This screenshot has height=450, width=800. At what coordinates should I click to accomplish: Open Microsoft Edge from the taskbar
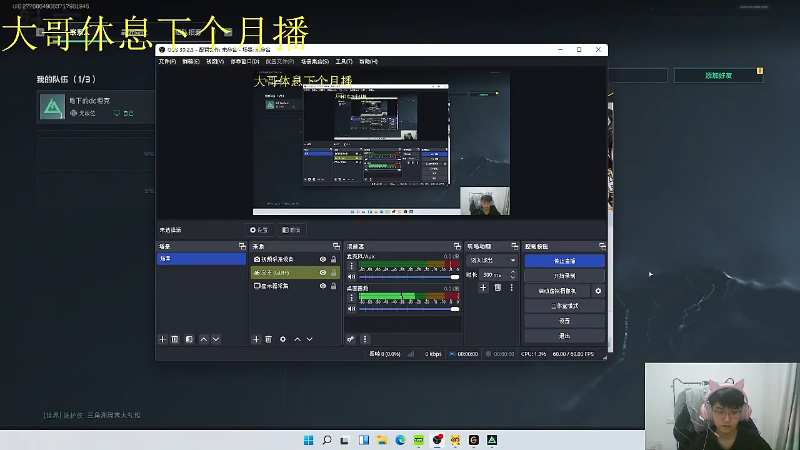point(401,440)
